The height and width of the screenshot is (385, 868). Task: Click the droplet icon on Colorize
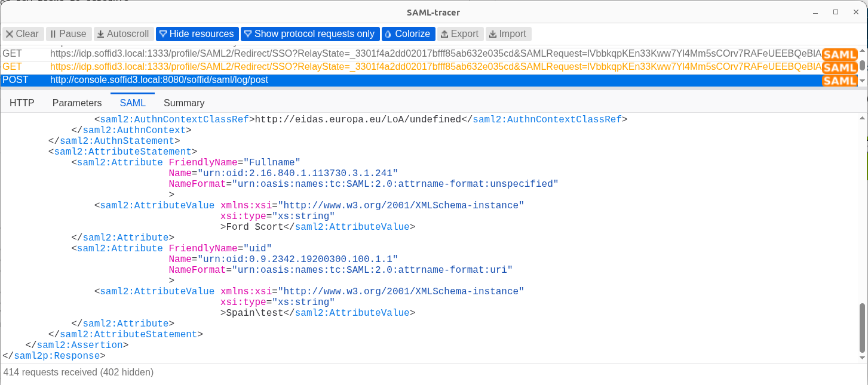[x=388, y=34]
